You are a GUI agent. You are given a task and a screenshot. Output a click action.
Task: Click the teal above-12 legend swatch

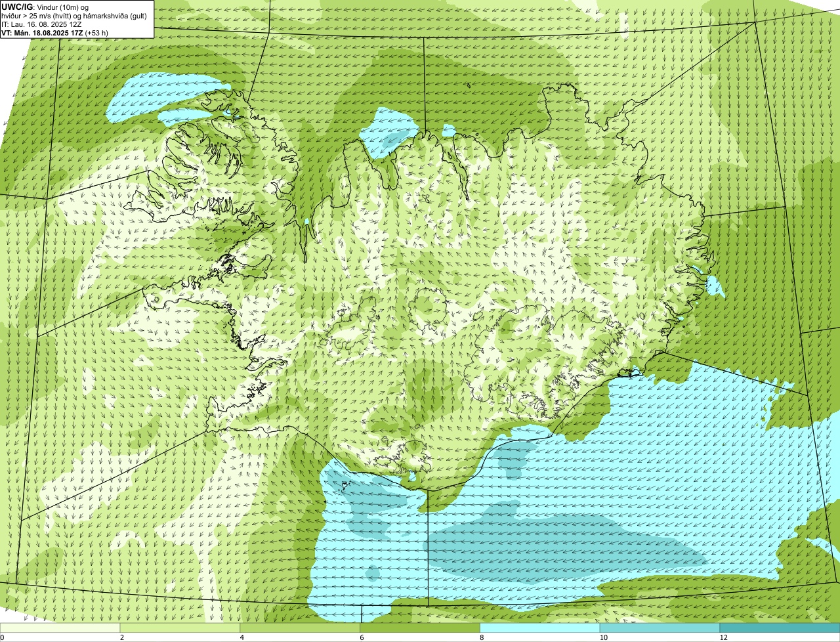[780, 628]
